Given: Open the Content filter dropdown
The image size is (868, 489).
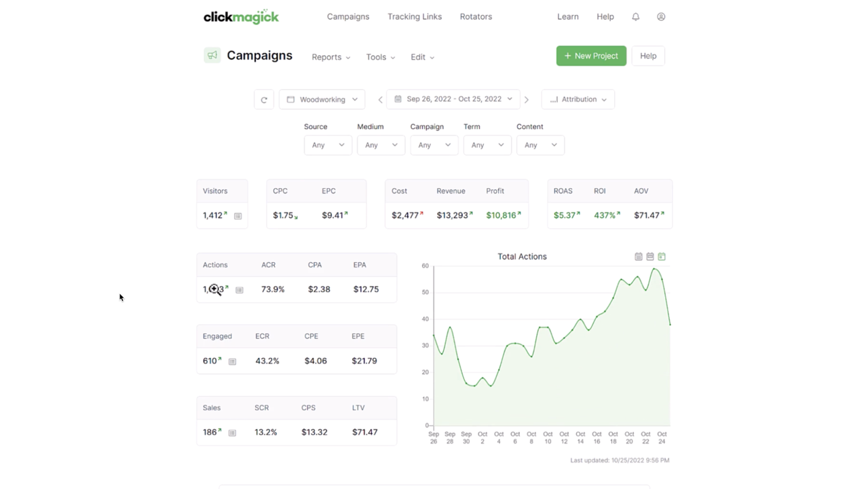Looking at the screenshot, I should click(540, 145).
